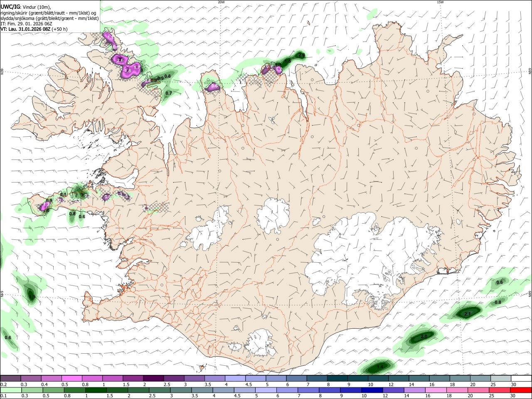532x399 pixels.
Task: Click the 'IT: Fim. 29. 01. 2026 06Z' line
Action: pos(26,24)
